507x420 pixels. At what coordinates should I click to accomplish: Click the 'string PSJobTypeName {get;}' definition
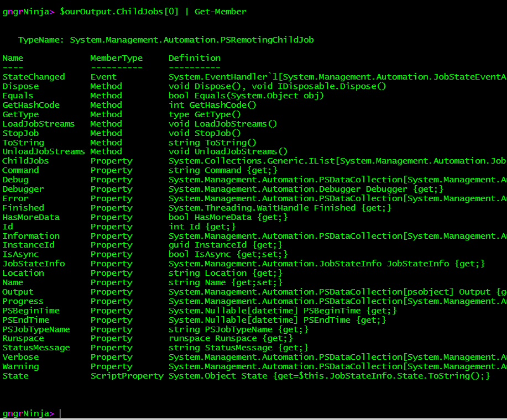pyautogui.click(x=238, y=329)
